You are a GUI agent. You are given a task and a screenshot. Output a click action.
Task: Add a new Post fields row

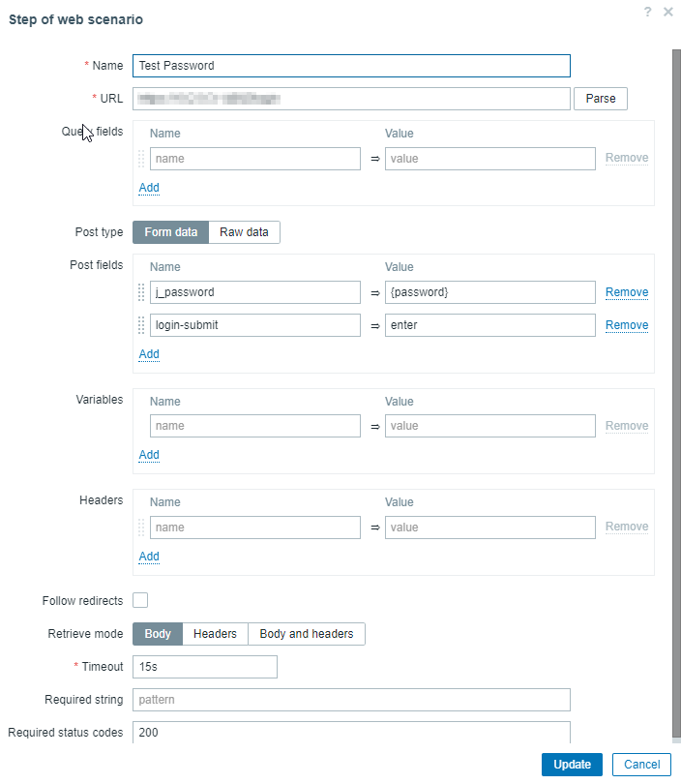click(149, 354)
